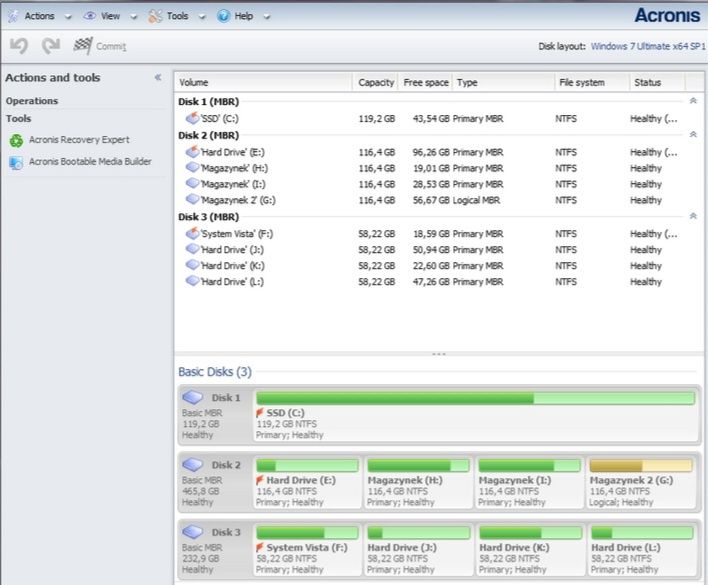Screen dimensions: 708x585
Task: Select the SSD (C:) partition usage bar
Action: [475, 398]
